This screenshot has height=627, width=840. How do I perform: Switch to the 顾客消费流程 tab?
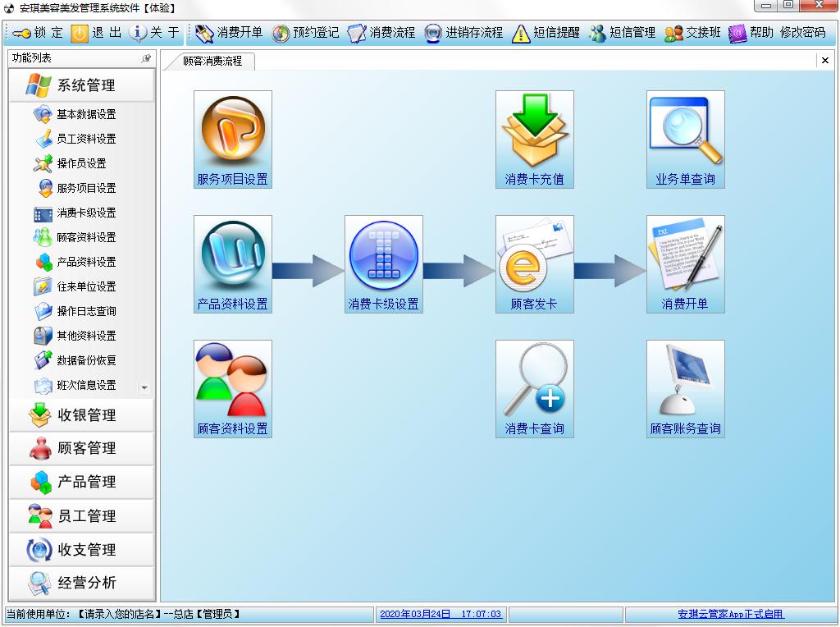tap(212, 62)
